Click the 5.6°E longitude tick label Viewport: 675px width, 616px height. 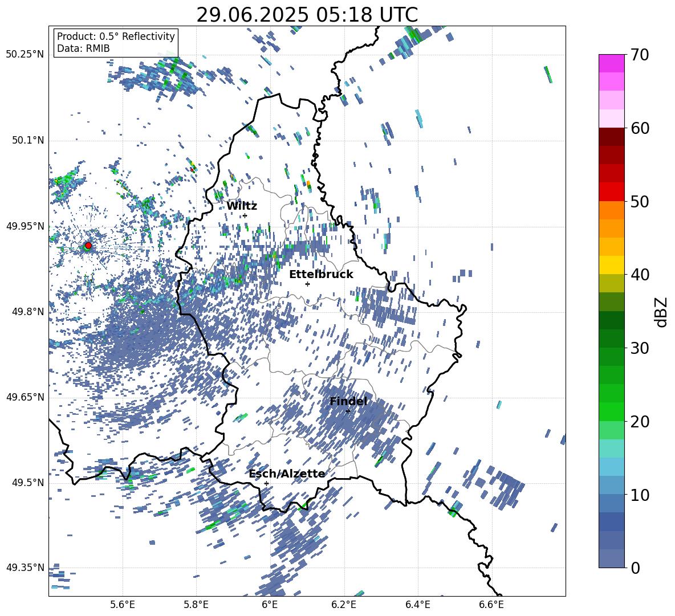(123, 605)
